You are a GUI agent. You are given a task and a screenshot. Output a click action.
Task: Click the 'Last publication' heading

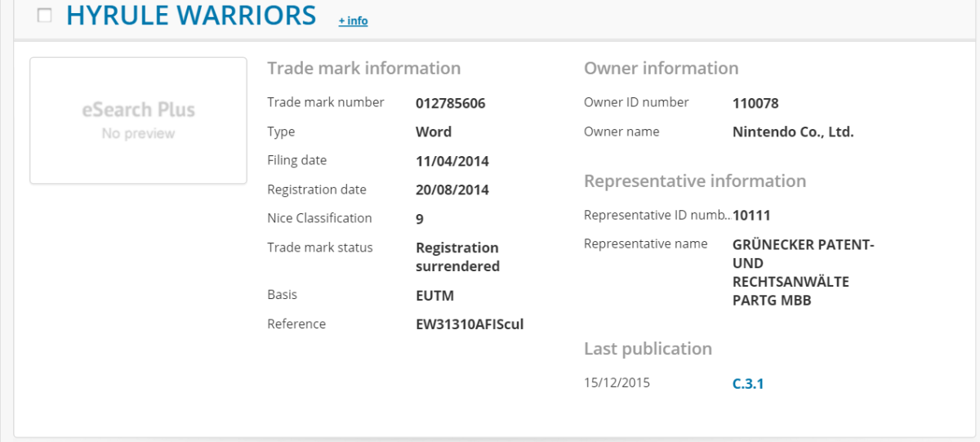tap(648, 349)
